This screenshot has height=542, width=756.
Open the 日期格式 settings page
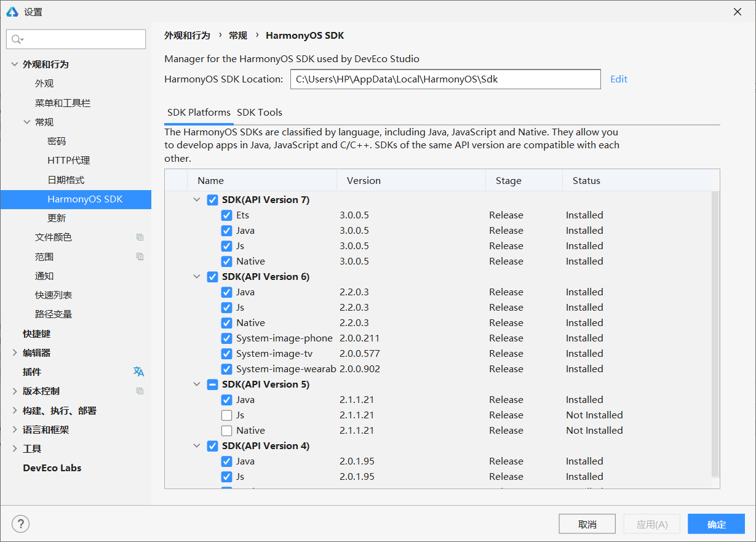tap(66, 180)
